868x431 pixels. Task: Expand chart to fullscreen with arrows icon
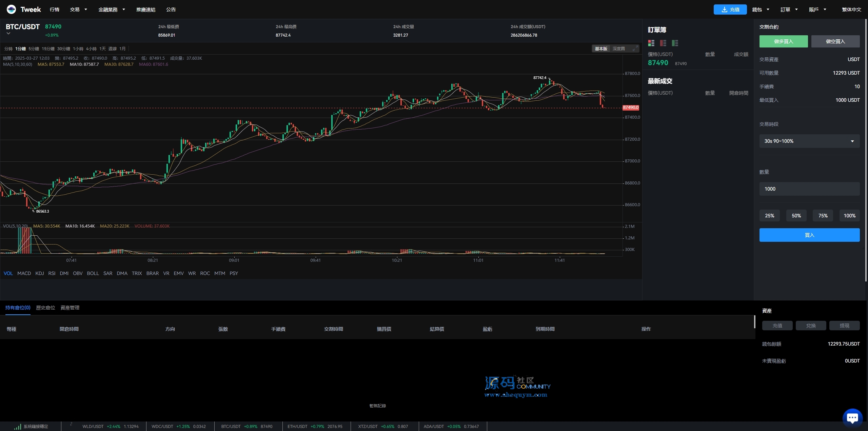pos(635,49)
